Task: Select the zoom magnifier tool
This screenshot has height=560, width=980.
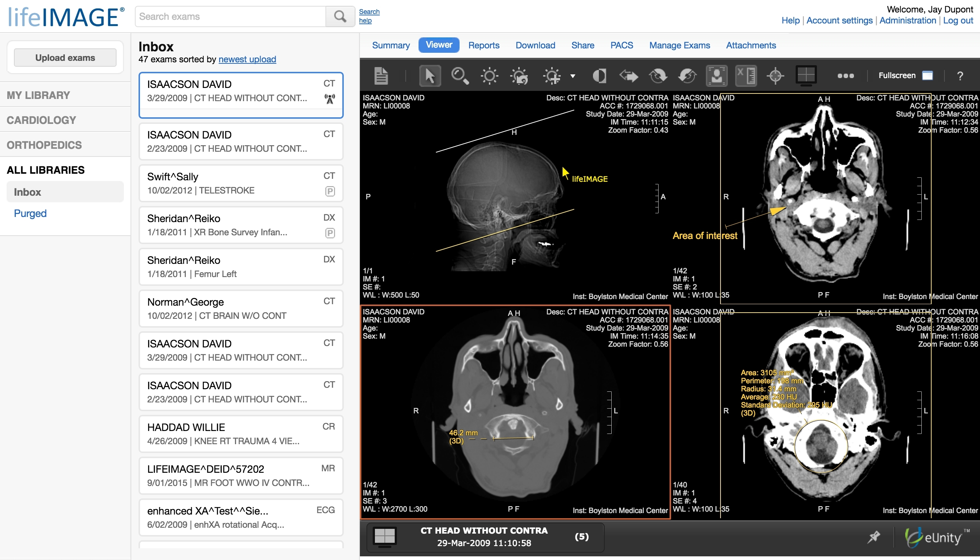Action: [x=459, y=76]
